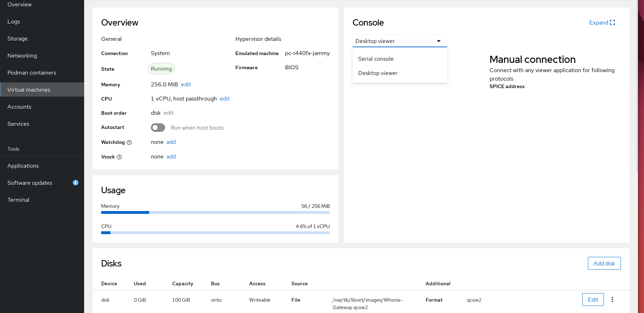Add a Watchdog device
644x313 pixels.
pos(171,142)
